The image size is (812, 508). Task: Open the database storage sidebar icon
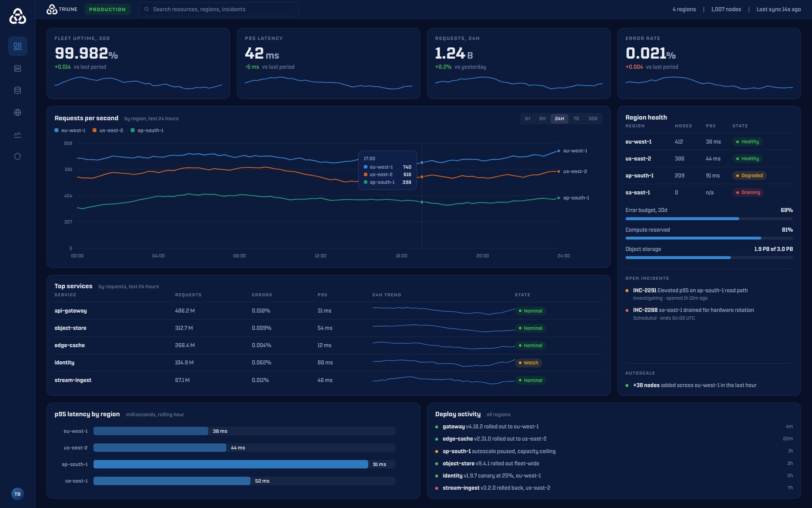pos(18,90)
